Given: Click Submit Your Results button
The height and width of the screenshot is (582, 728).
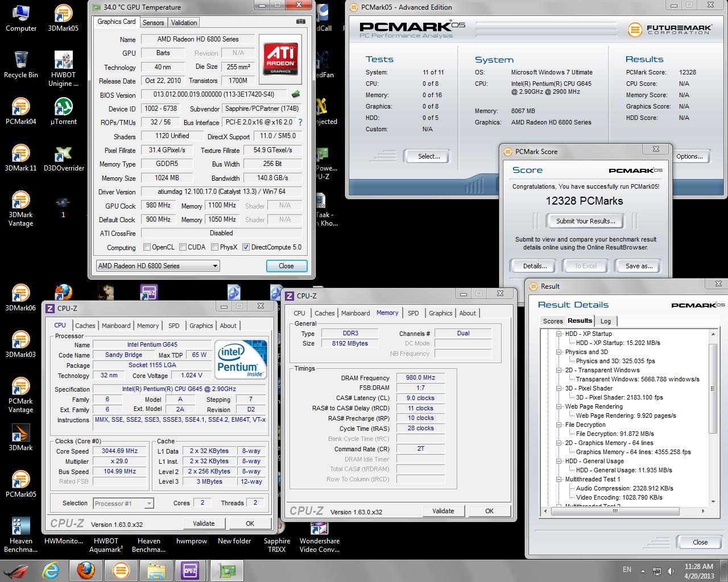Looking at the screenshot, I should coord(585,221).
